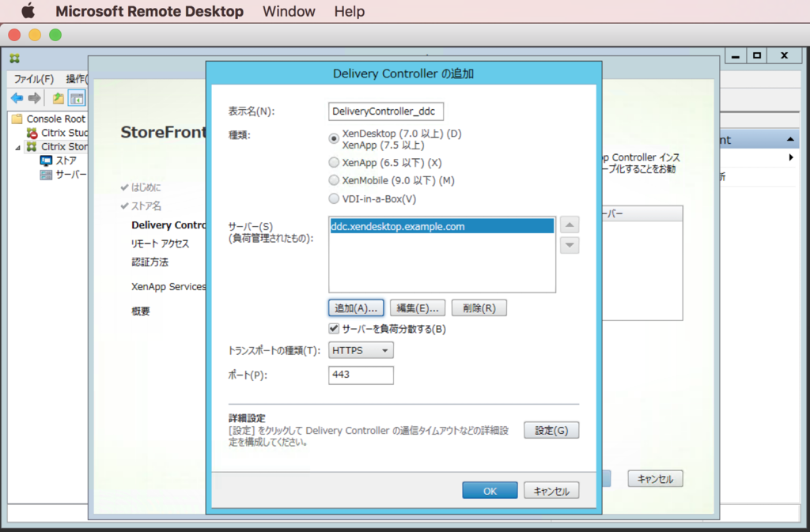Open the Window menu
Viewport: 810px width, 532px height.
click(289, 11)
